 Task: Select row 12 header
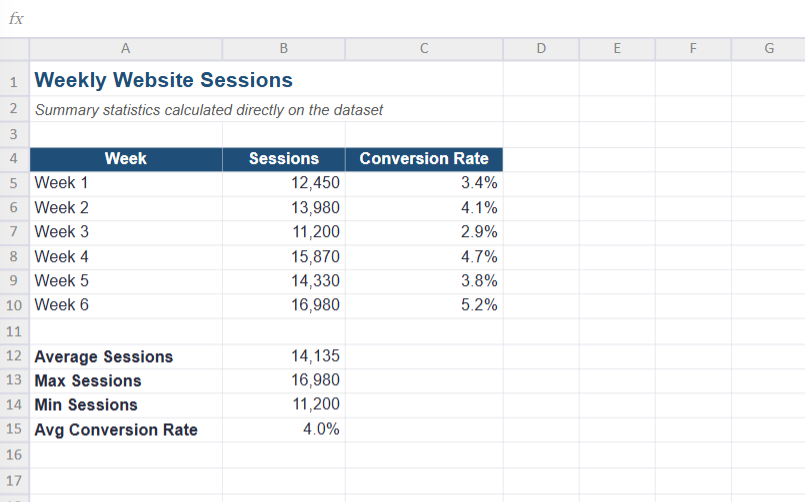coord(14,356)
